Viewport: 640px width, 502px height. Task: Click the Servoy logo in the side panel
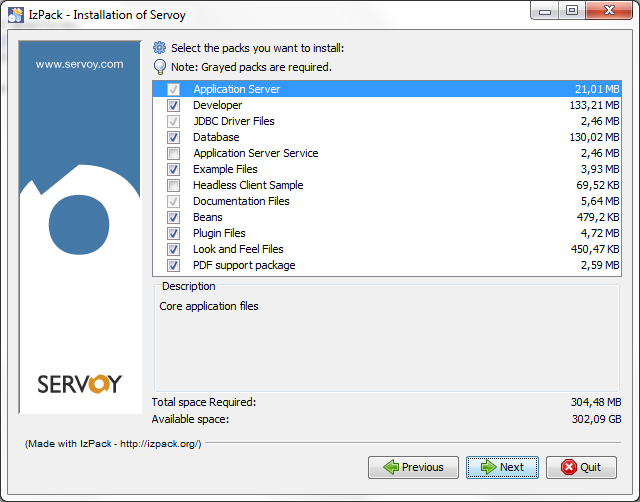tap(80, 384)
